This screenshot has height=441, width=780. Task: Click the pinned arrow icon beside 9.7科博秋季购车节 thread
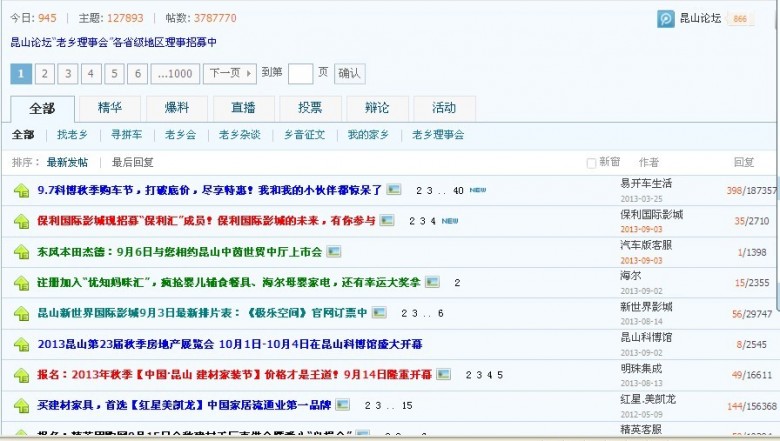pyautogui.click(x=21, y=190)
